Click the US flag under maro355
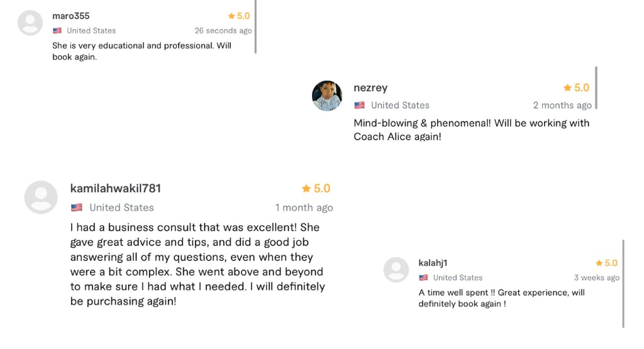This screenshot has width=644, height=349. [x=57, y=30]
